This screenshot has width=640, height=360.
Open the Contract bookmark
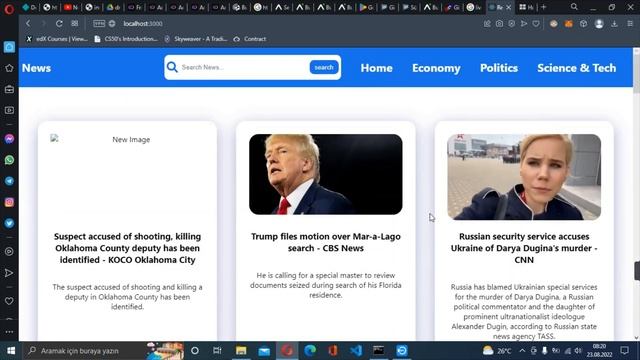coord(250,39)
